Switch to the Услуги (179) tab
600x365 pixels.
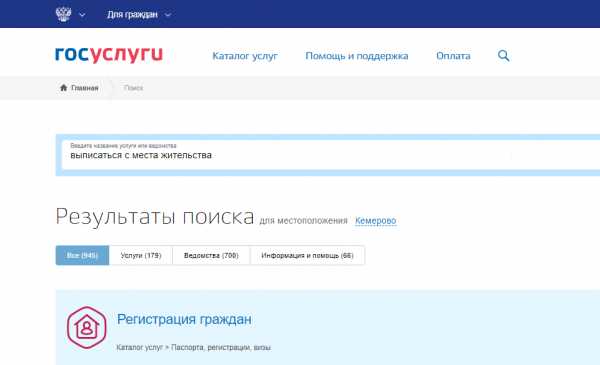141,255
